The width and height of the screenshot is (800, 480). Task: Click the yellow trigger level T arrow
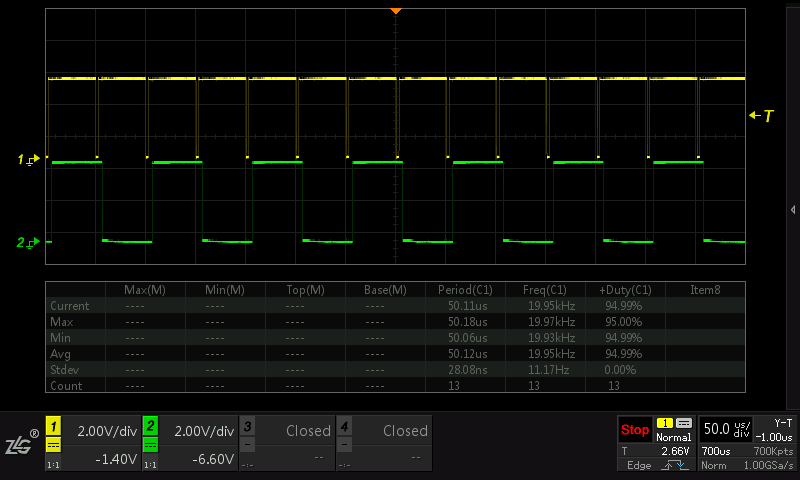(761, 116)
